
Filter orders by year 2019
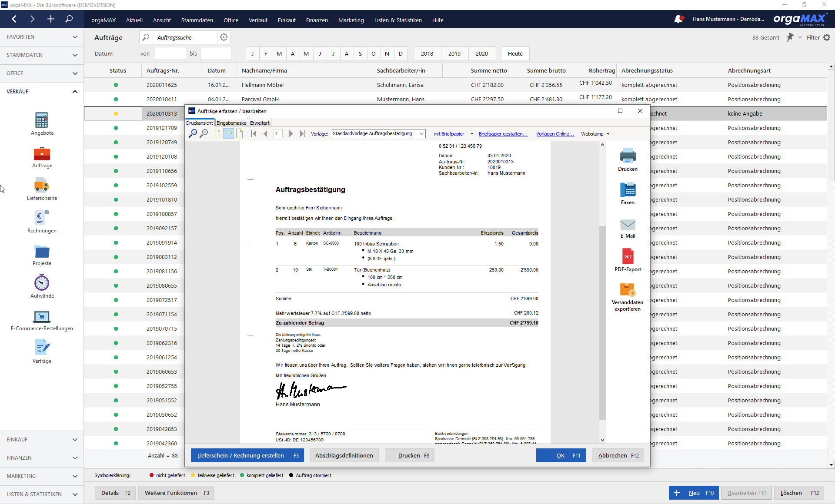pos(454,53)
